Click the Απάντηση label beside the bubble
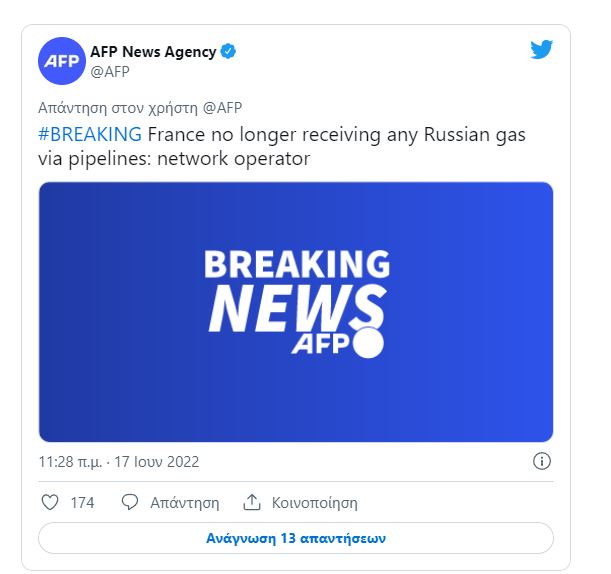611x574 pixels. [184, 502]
